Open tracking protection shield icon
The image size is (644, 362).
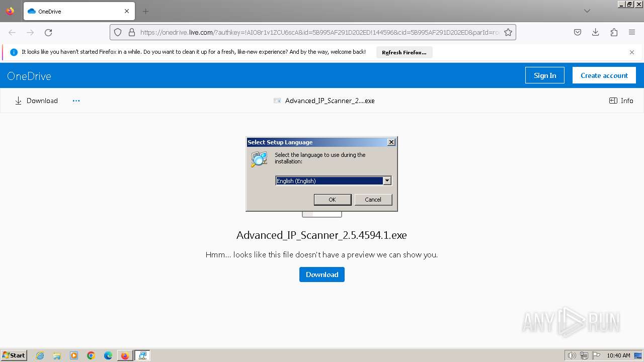pos(118,32)
